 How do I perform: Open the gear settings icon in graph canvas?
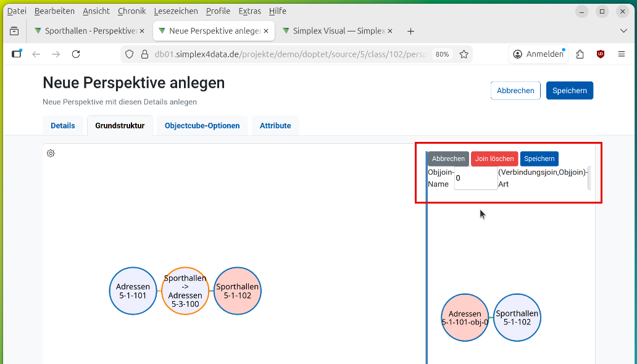click(51, 153)
